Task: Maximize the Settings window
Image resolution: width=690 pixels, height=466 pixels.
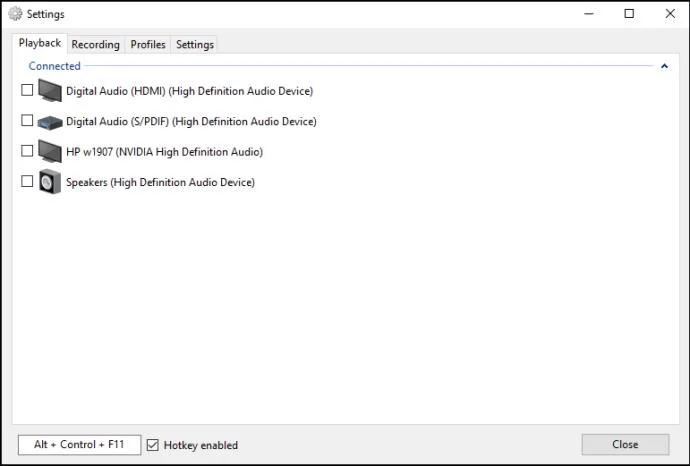Action: pyautogui.click(x=629, y=14)
